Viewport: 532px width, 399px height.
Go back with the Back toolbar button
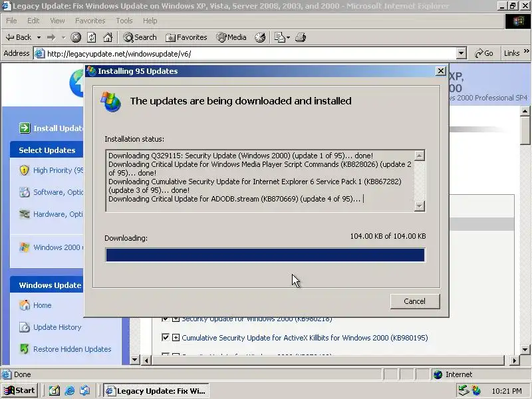[x=19, y=37]
